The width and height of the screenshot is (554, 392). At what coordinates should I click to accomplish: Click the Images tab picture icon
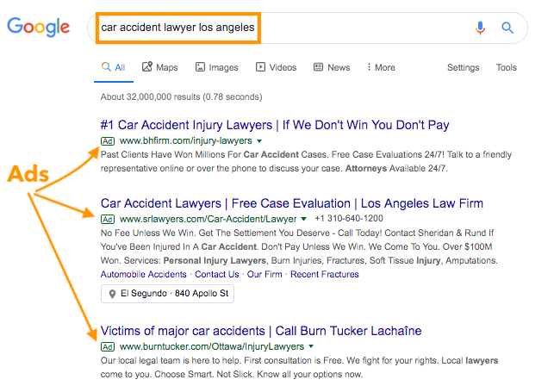point(201,66)
